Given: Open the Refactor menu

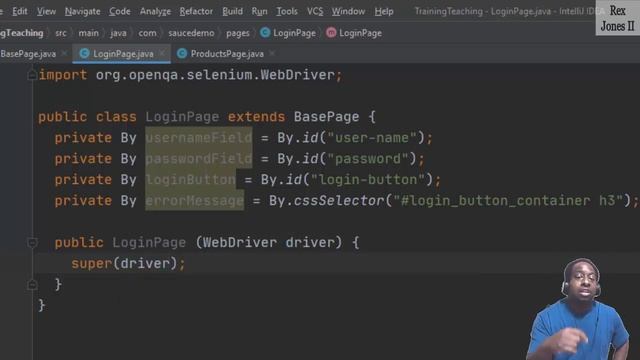Looking at the screenshot, I should [196, 11].
